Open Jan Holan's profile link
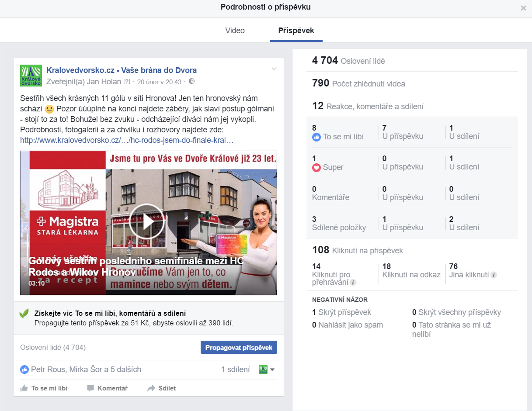The height and width of the screenshot is (411, 532). point(104,82)
